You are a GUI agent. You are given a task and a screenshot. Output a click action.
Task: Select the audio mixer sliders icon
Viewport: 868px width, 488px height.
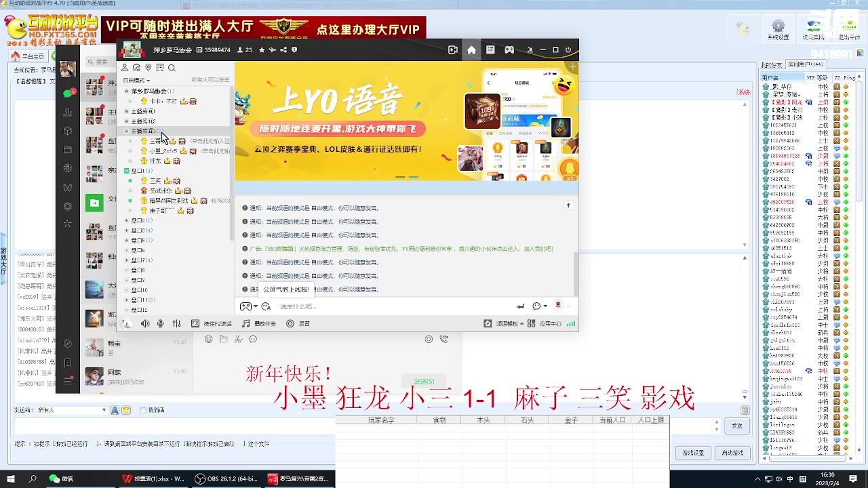coord(176,323)
